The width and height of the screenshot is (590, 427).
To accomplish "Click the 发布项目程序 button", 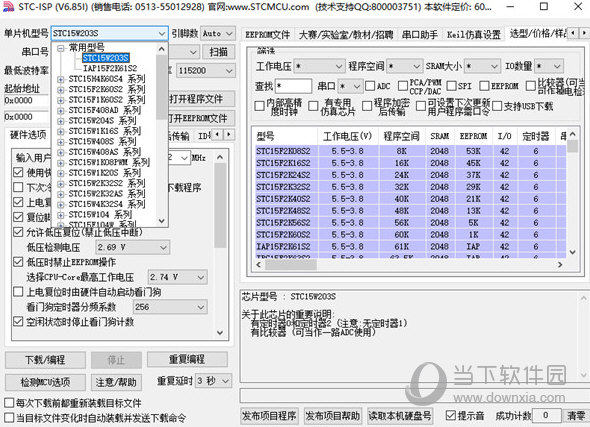I will [269, 416].
